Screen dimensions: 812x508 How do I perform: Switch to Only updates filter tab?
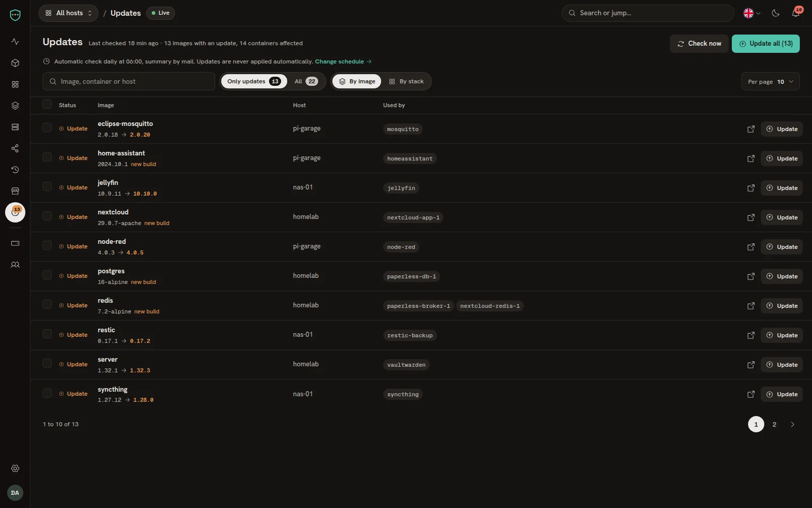point(254,81)
